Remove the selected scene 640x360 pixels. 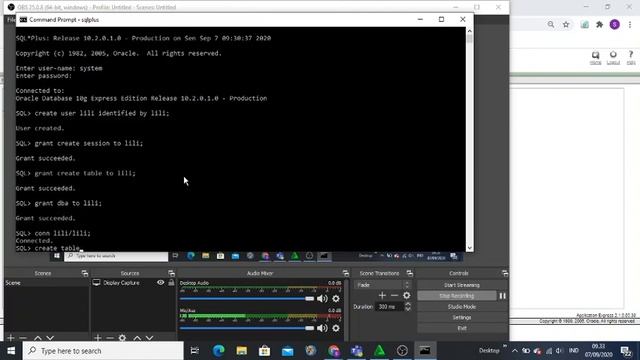click(23, 338)
